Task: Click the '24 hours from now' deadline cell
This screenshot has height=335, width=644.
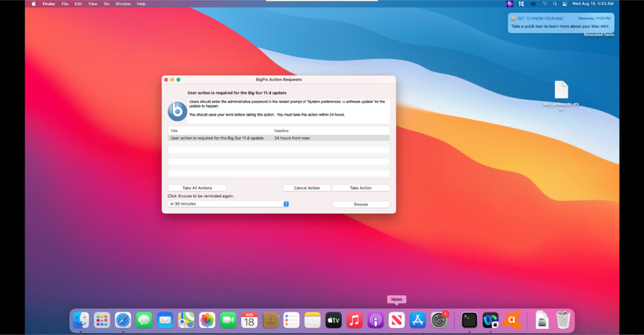Action: [292, 138]
